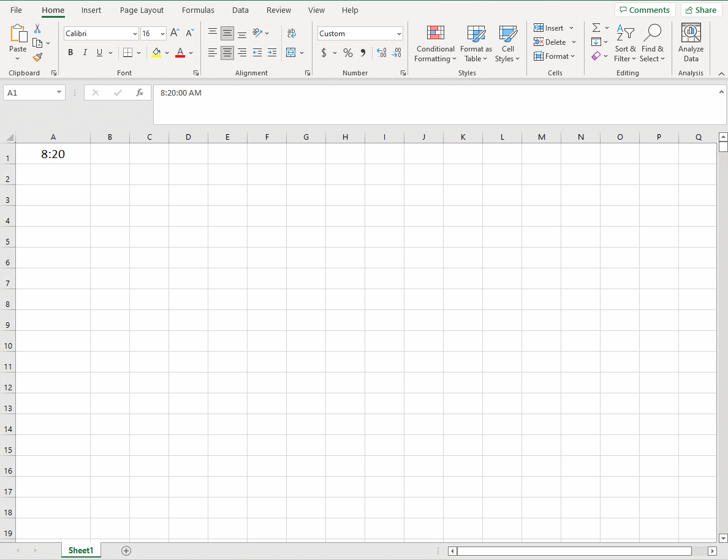Image resolution: width=728 pixels, height=560 pixels.
Task: Apply the Percent number format
Action: 347,53
